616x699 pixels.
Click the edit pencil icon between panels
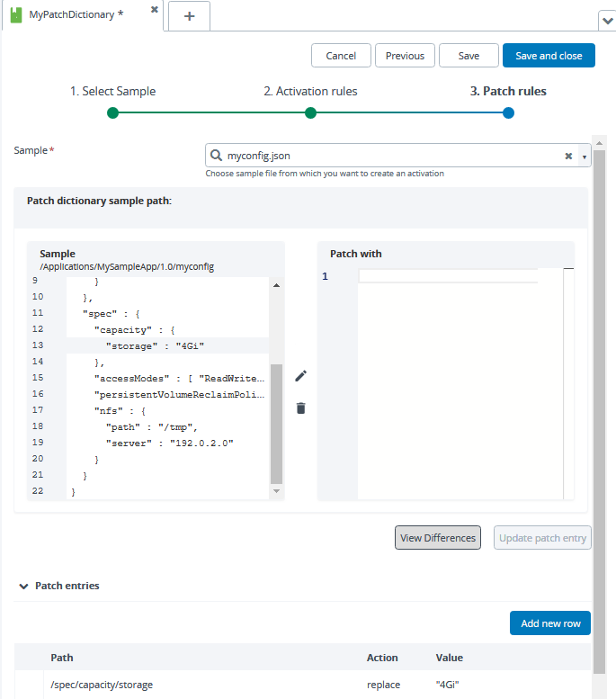click(x=301, y=376)
